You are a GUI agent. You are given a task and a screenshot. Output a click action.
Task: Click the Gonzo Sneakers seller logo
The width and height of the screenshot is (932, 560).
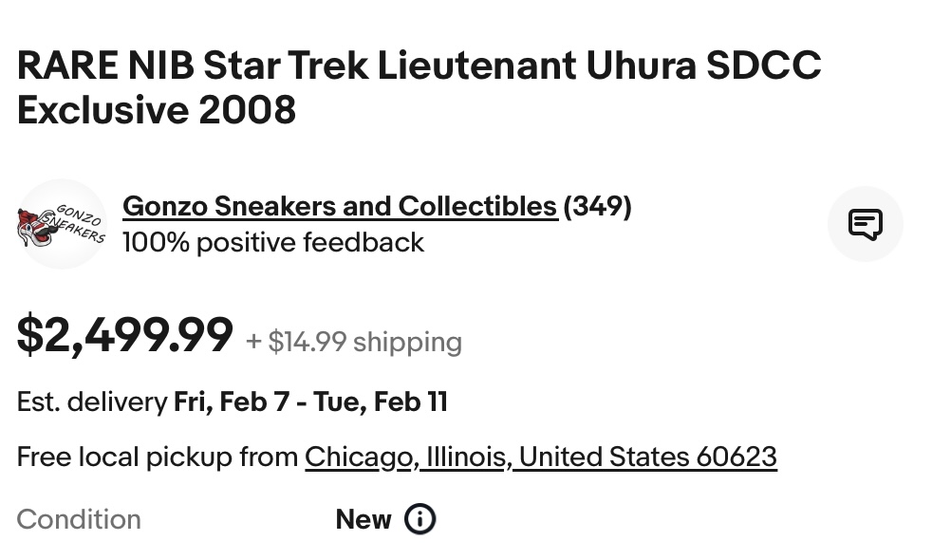click(x=62, y=225)
